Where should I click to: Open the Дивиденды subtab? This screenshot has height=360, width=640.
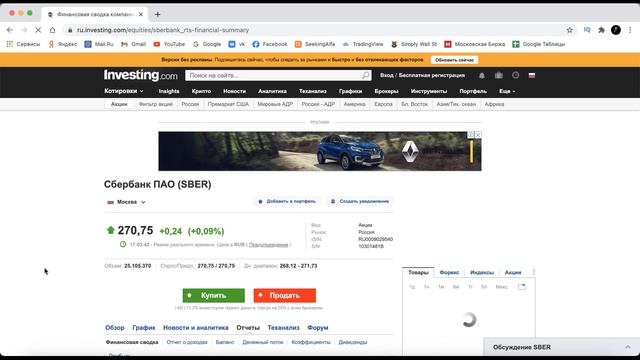pos(353,342)
